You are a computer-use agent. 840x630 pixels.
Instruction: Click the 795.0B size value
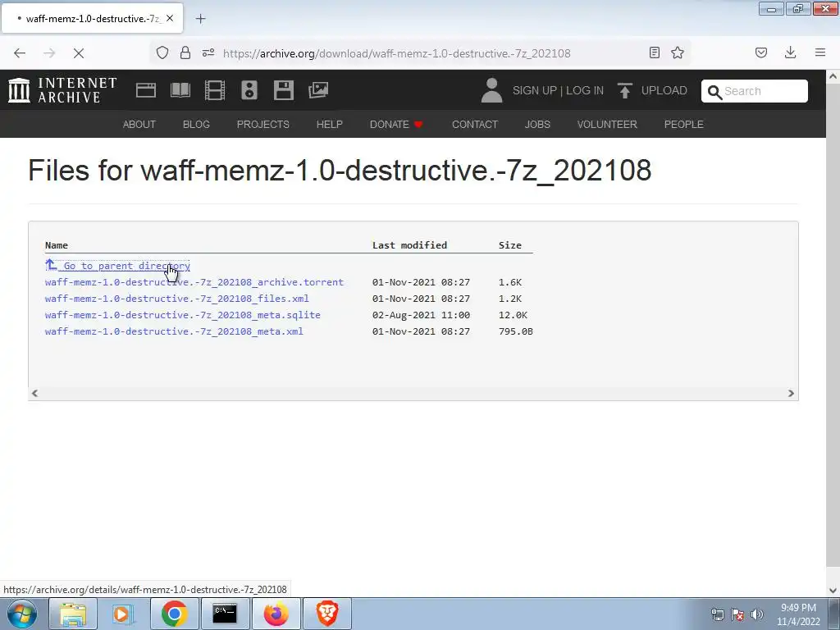516,331
